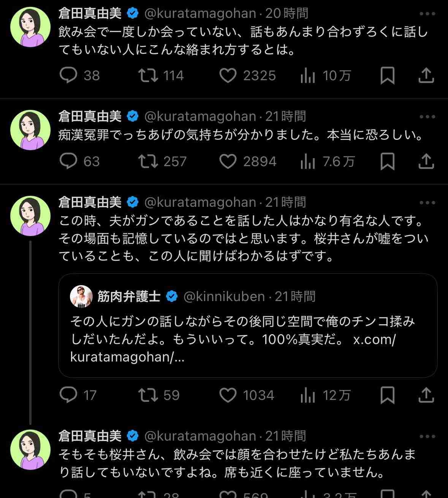Open @kuratamagohan handle on the top post
The width and height of the screenshot is (448, 498).
[x=200, y=14]
